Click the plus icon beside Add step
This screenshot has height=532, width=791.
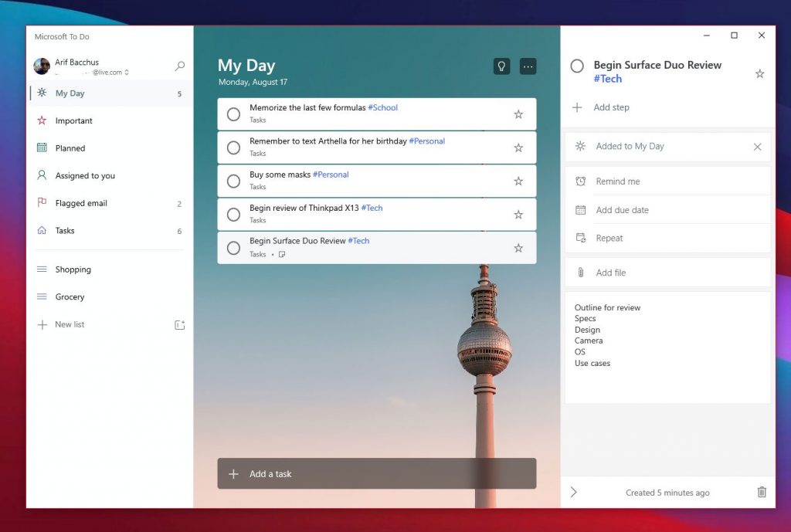[x=577, y=107]
